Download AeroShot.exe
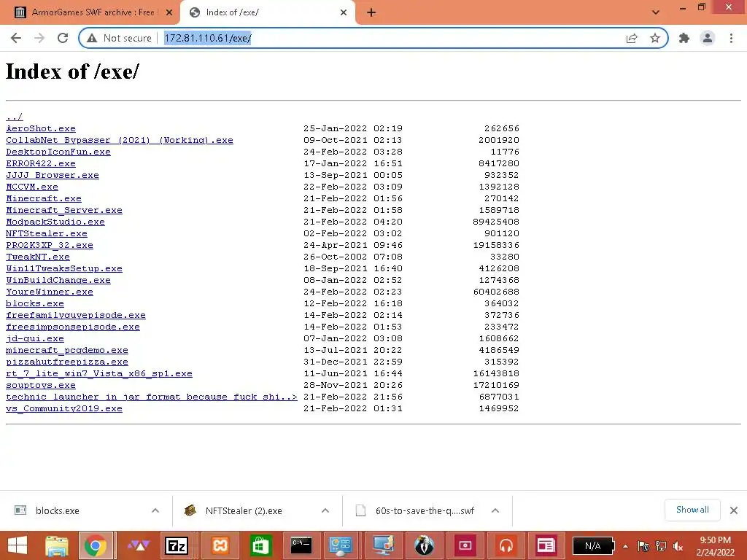 41,128
